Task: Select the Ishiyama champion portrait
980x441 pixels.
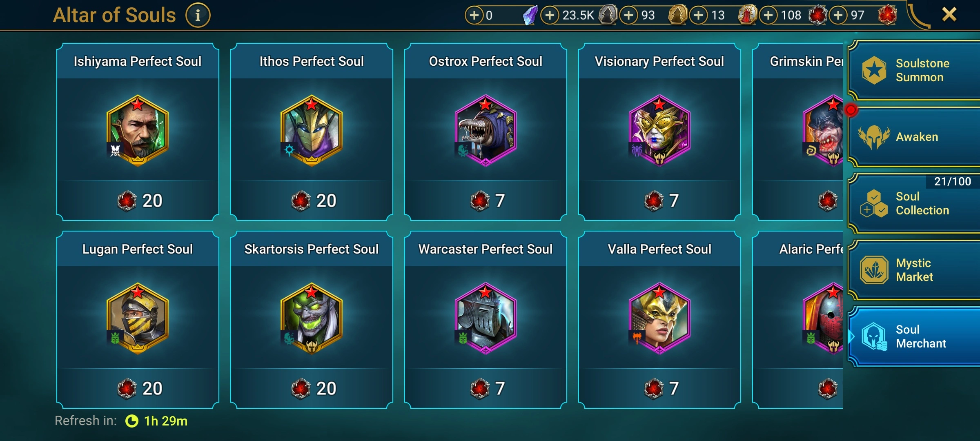Action: [x=138, y=131]
